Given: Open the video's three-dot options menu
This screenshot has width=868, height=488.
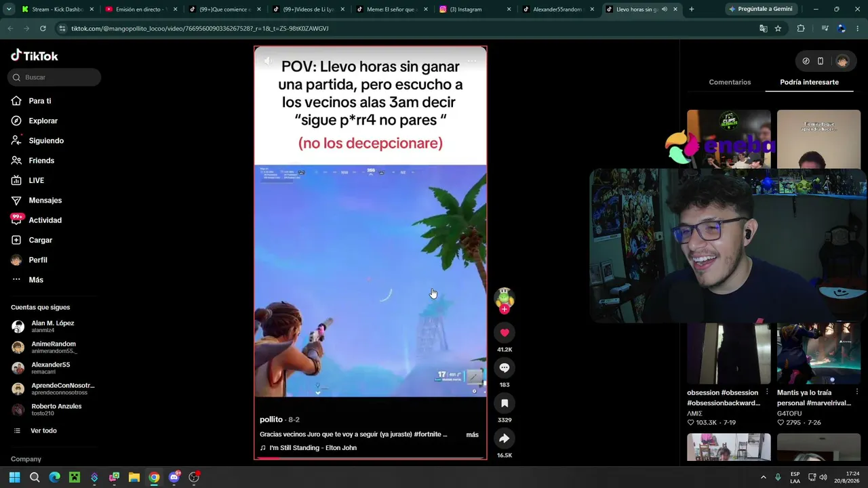Looking at the screenshot, I should [x=472, y=61].
